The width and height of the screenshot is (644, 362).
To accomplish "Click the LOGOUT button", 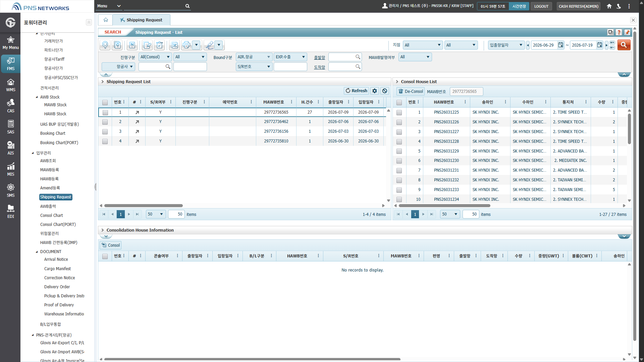I will pos(541,6).
